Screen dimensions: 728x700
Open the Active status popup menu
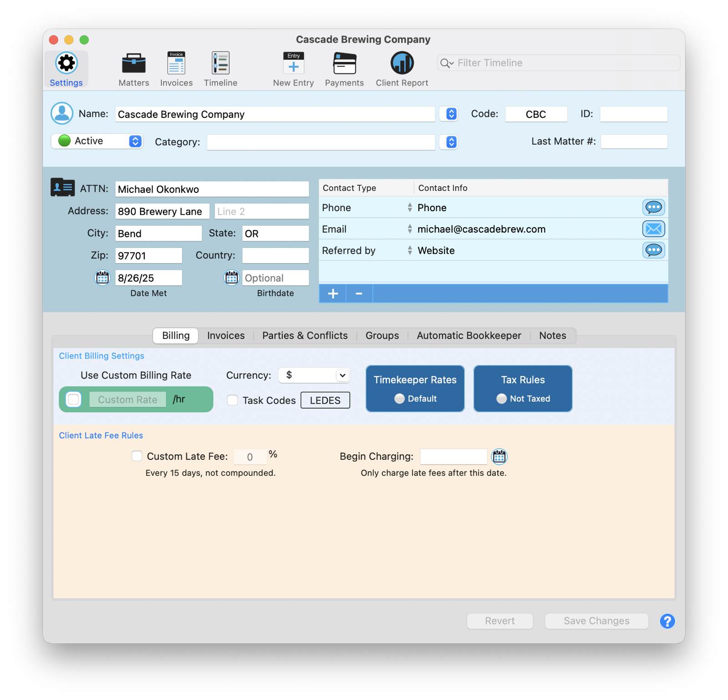coord(97,141)
